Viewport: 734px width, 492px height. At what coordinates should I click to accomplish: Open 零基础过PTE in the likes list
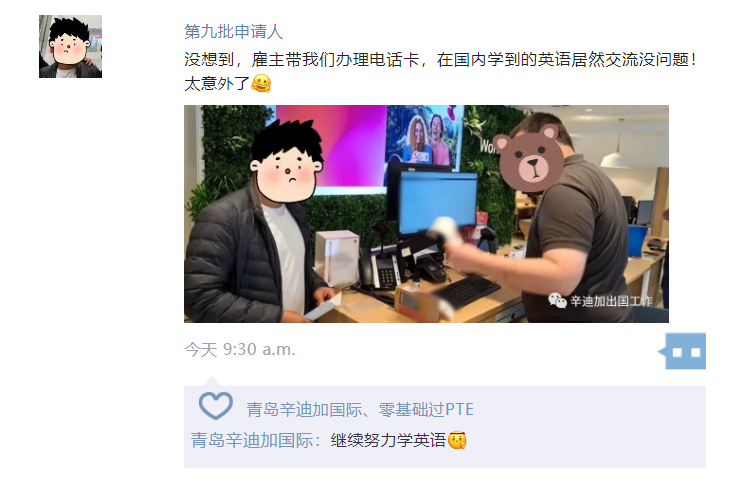426,410
